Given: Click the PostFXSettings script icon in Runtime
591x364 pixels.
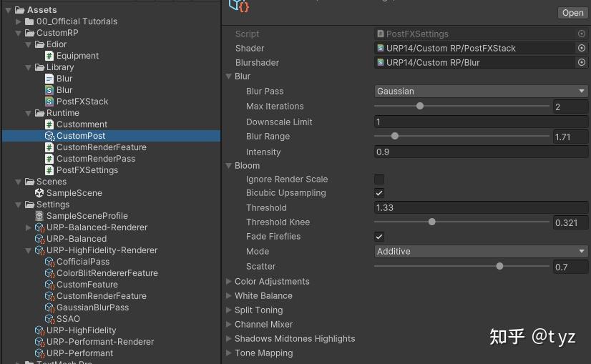Looking at the screenshot, I should tap(49, 170).
